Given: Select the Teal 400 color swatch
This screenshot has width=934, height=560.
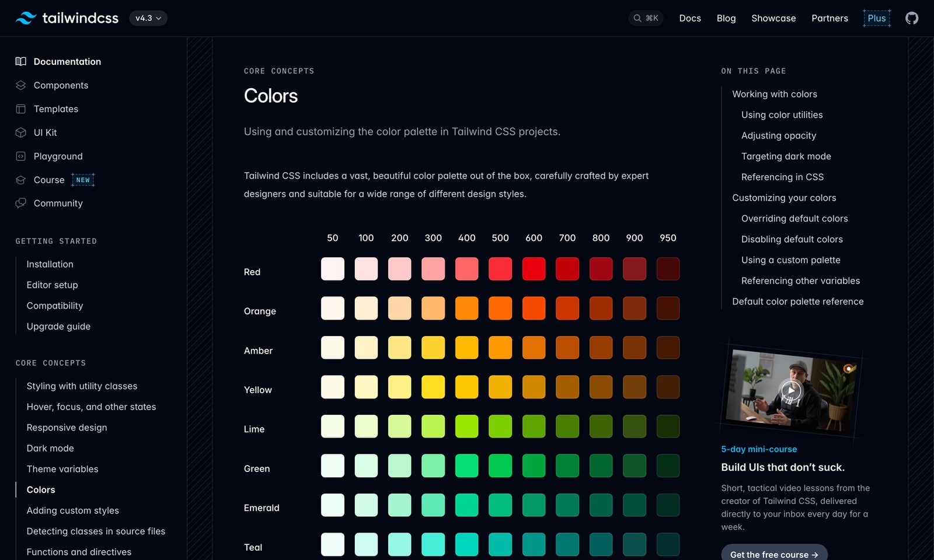Looking at the screenshot, I should pyautogui.click(x=467, y=544).
